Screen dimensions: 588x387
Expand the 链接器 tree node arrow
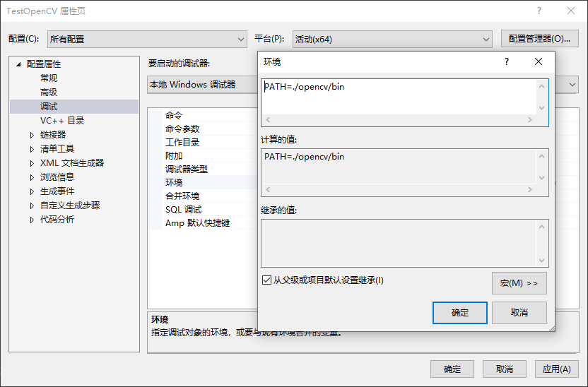click(x=32, y=135)
